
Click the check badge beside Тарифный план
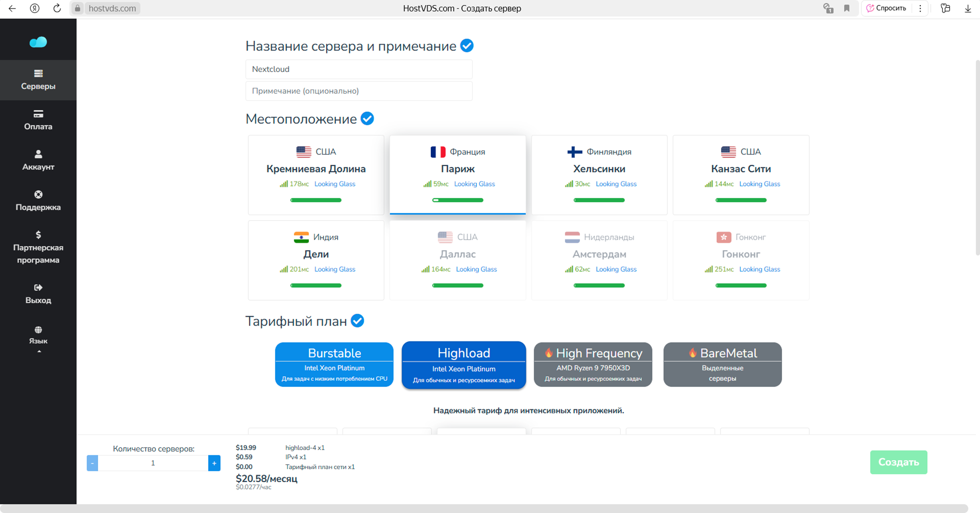(x=357, y=321)
